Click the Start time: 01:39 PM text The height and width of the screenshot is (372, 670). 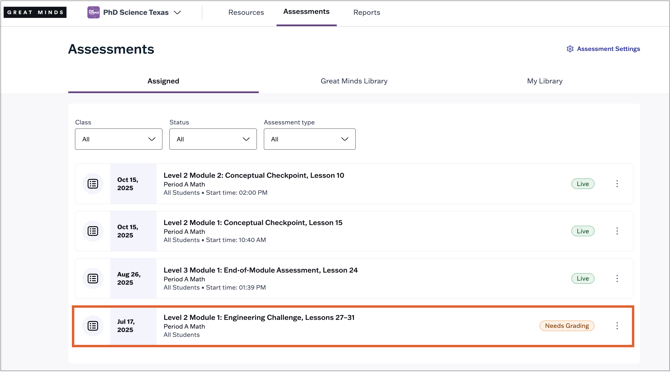236,287
